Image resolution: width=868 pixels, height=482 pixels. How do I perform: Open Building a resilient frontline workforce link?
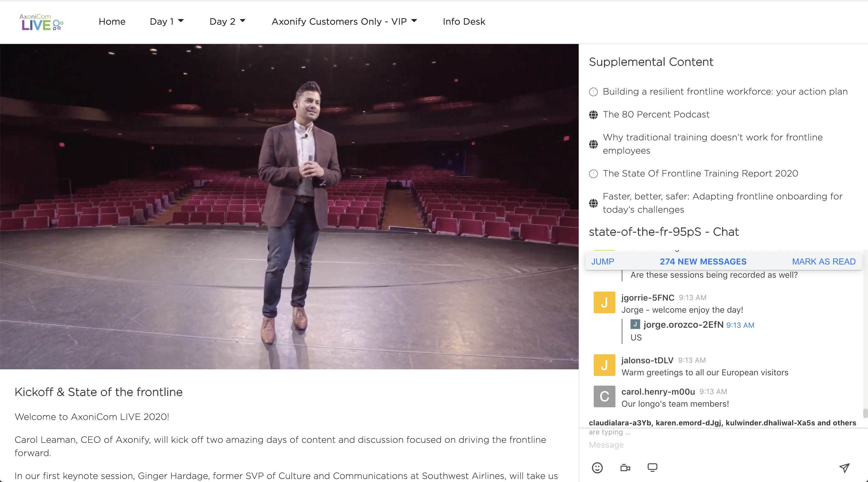click(725, 92)
